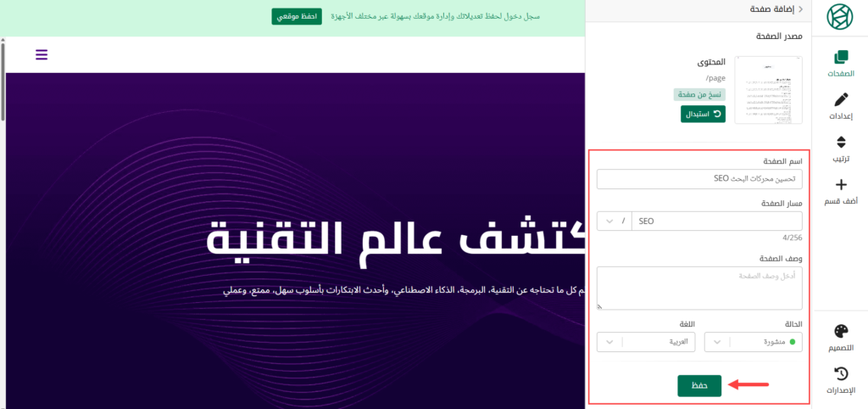
Task: Click the استبدال replace button
Action: [703, 114]
